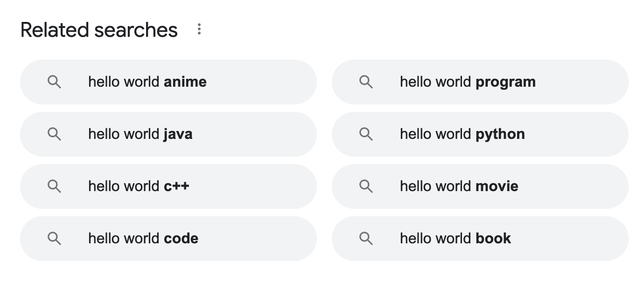Open the hello world code suggestion
Viewport: 644px width, 289px height.
pyautogui.click(x=168, y=239)
